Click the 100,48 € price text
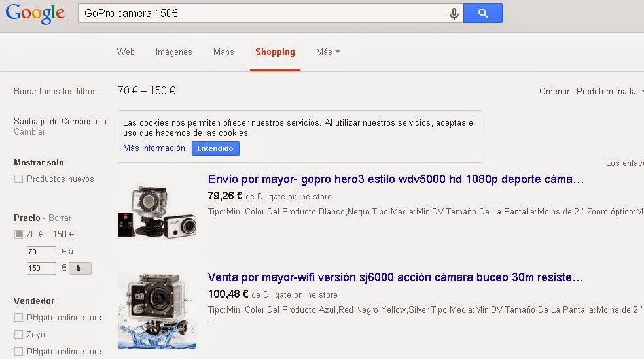Image resolution: width=644 pixels, height=359 pixels. point(228,294)
